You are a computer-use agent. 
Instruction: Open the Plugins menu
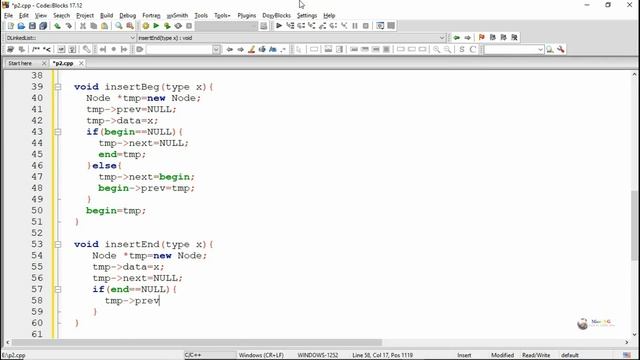247,16
